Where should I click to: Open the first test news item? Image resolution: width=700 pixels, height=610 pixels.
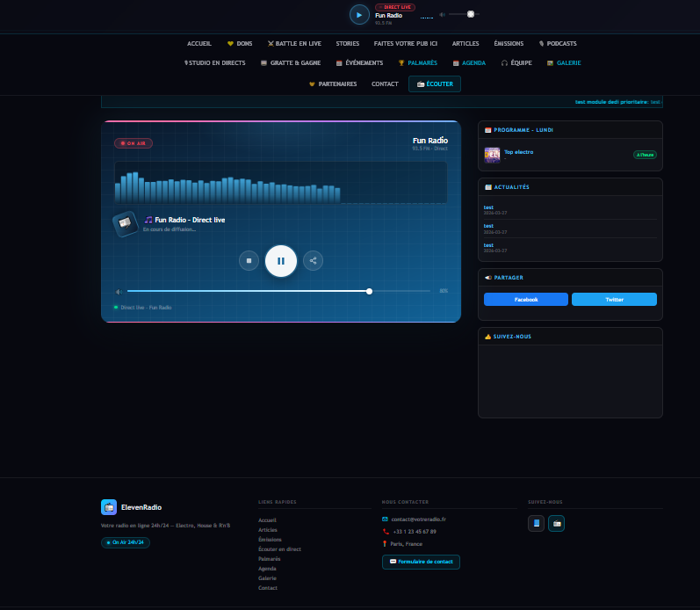tap(488, 207)
